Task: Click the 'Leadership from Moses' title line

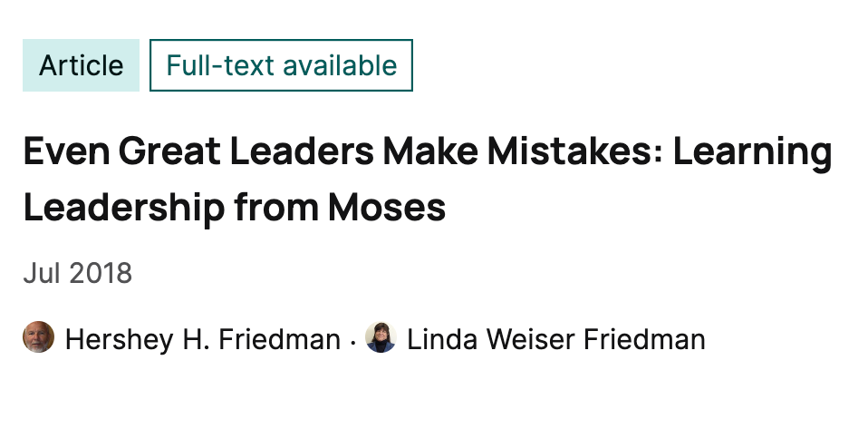Action: (x=235, y=208)
